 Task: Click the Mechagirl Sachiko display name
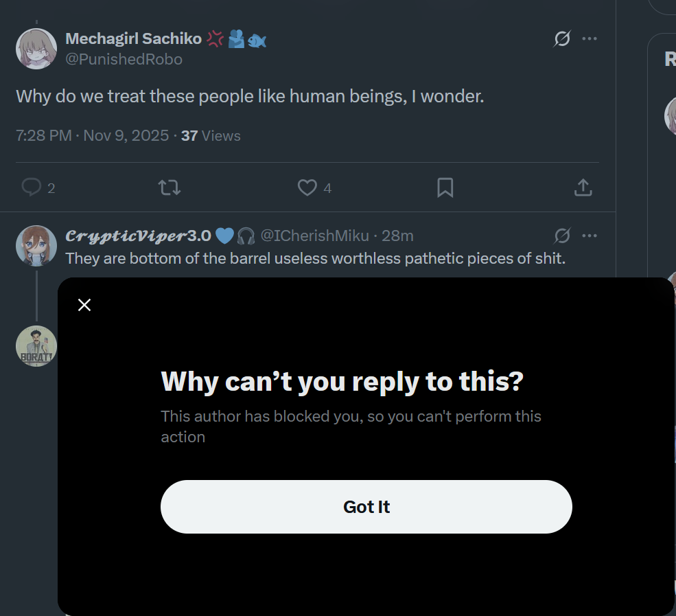click(133, 39)
